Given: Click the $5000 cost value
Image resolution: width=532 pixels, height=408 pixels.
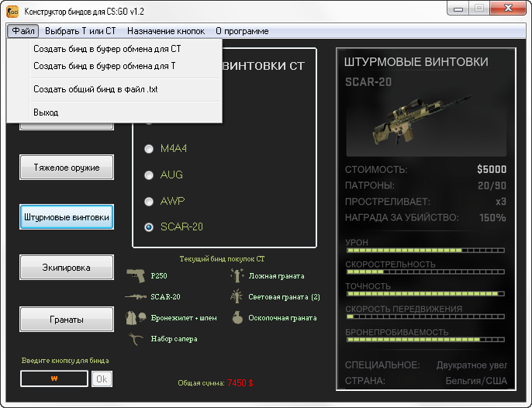Looking at the screenshot, I should [x=492, y=169].
